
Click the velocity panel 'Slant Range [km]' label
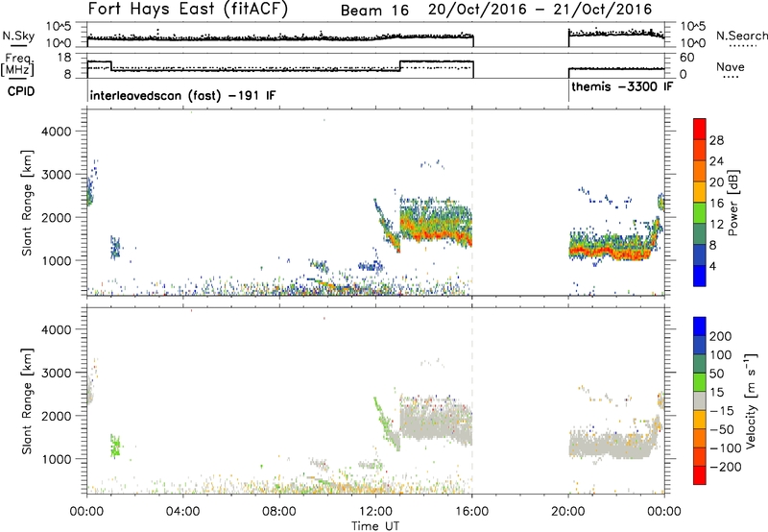(27, 401)
